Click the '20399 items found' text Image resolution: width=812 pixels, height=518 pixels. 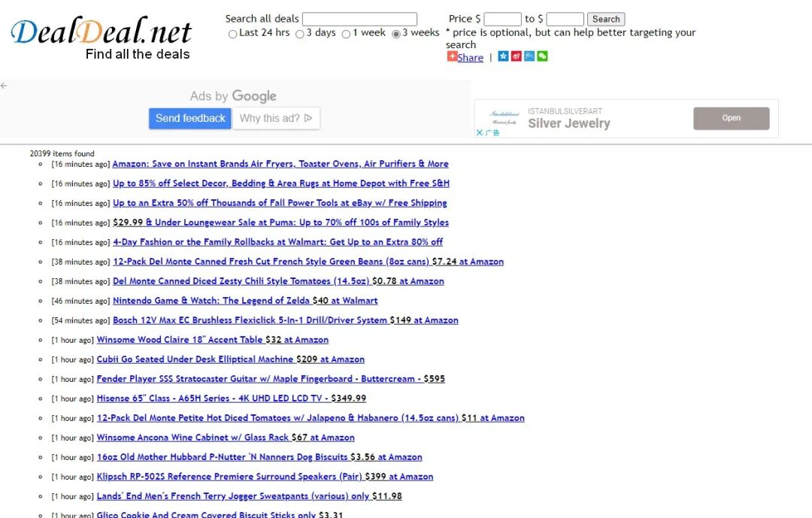(62, 153)
